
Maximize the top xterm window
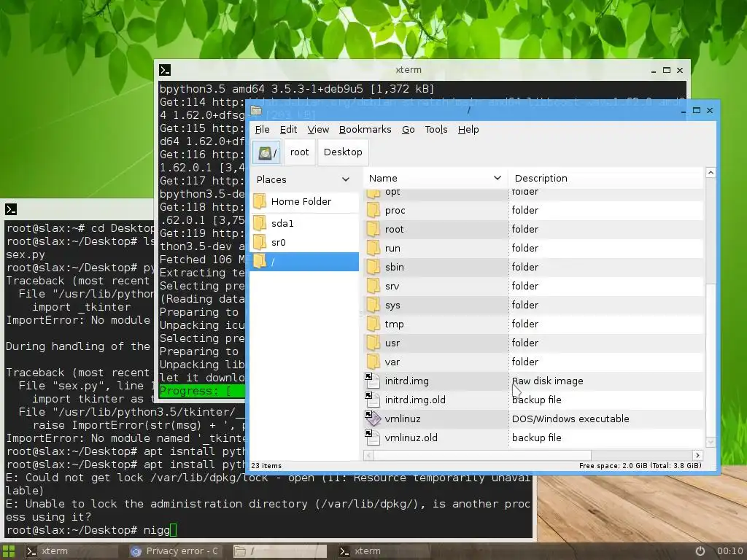tap(667, 70)
